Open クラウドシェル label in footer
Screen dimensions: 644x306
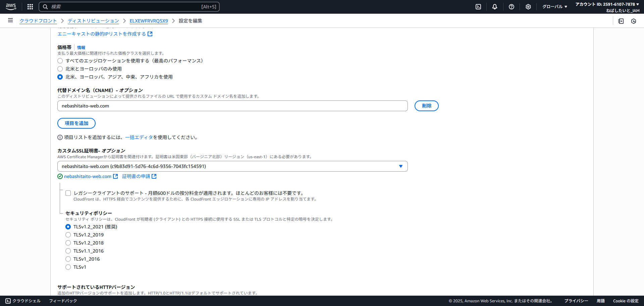(x=26, y=301)
